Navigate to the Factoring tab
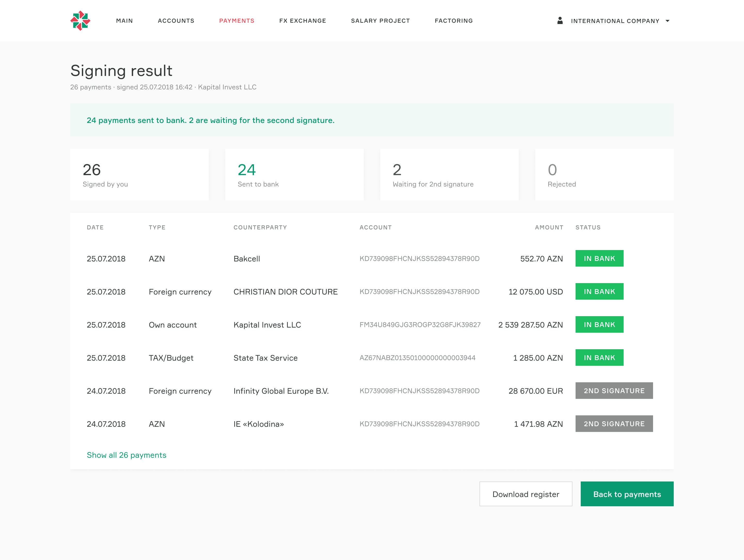 (454, 21)
